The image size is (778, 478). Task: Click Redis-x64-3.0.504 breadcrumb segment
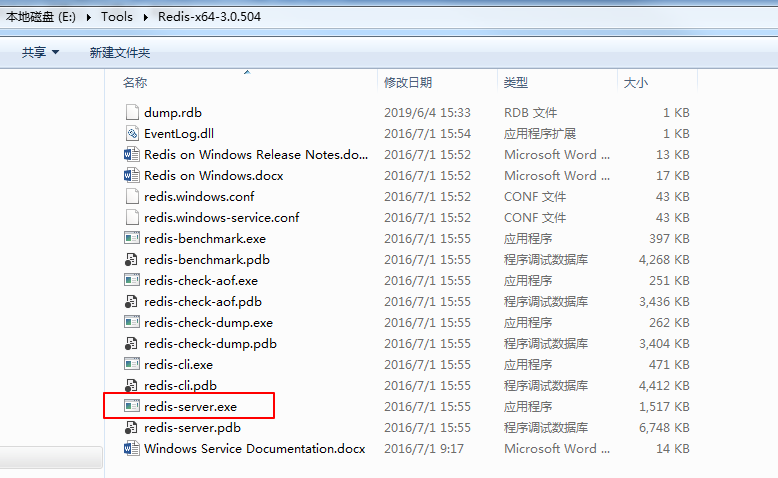[209, 17]
